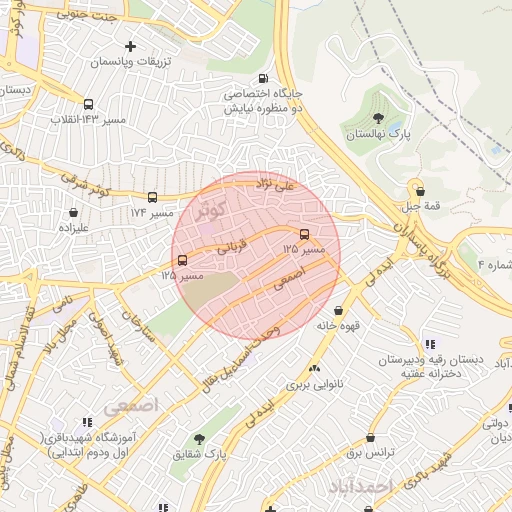Screen dimensions: 512x512
Task: Open the school icon above دبستان رقیه
Action: click(x=430, y=344)
